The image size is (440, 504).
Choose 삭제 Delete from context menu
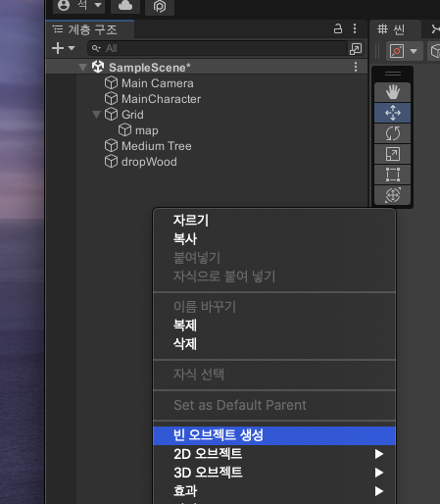[274, 344]
